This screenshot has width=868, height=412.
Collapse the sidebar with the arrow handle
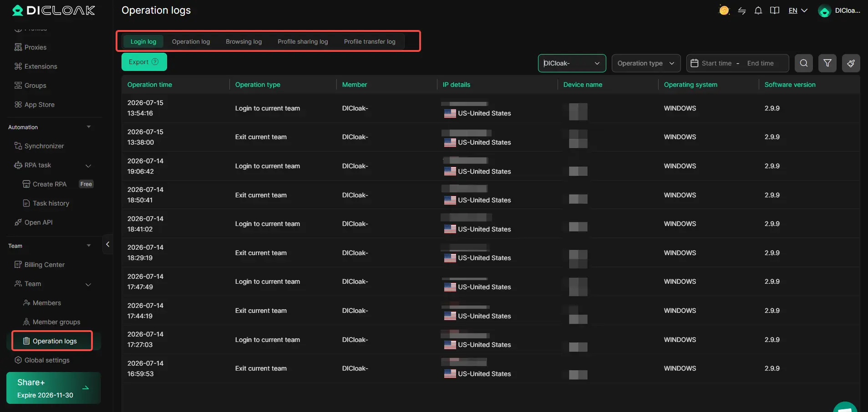[x=108, y=244]
